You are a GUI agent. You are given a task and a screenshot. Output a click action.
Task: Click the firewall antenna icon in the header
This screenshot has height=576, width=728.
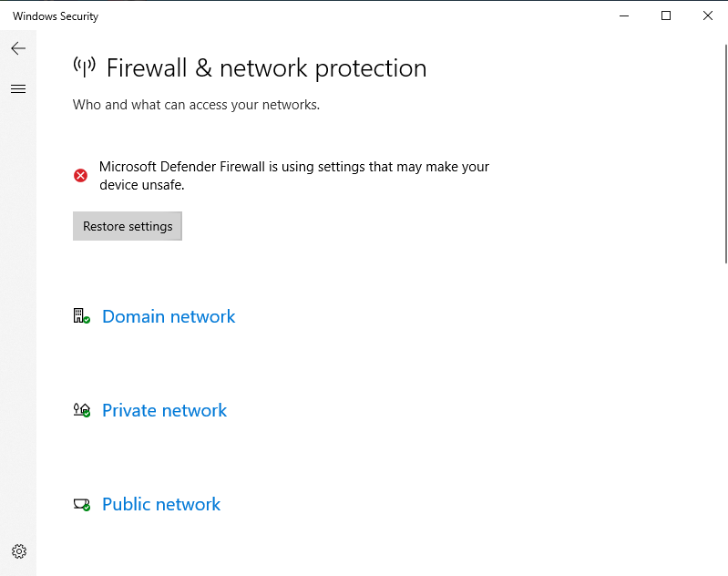(84, 67)
